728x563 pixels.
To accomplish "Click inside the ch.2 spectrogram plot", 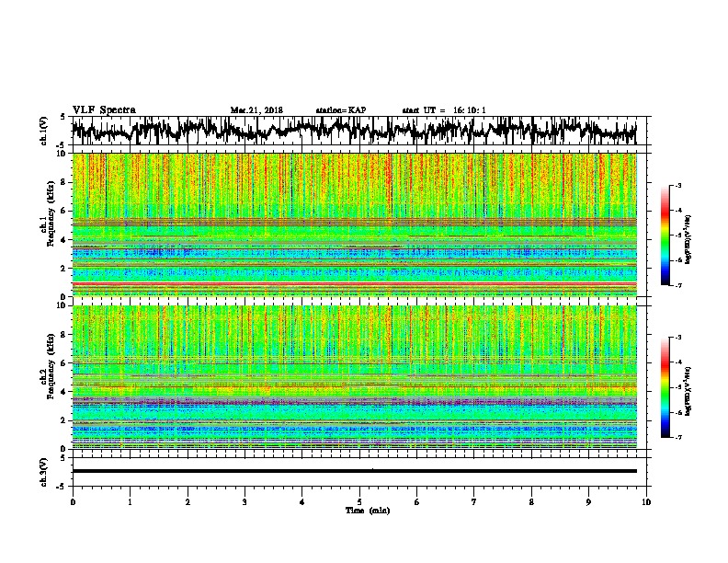I will click(354, 377).
